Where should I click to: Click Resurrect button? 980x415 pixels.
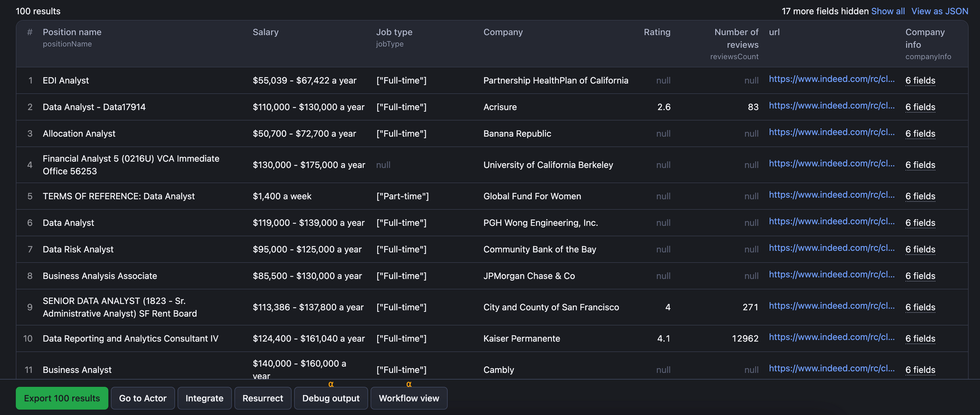[x=263, y=398]
